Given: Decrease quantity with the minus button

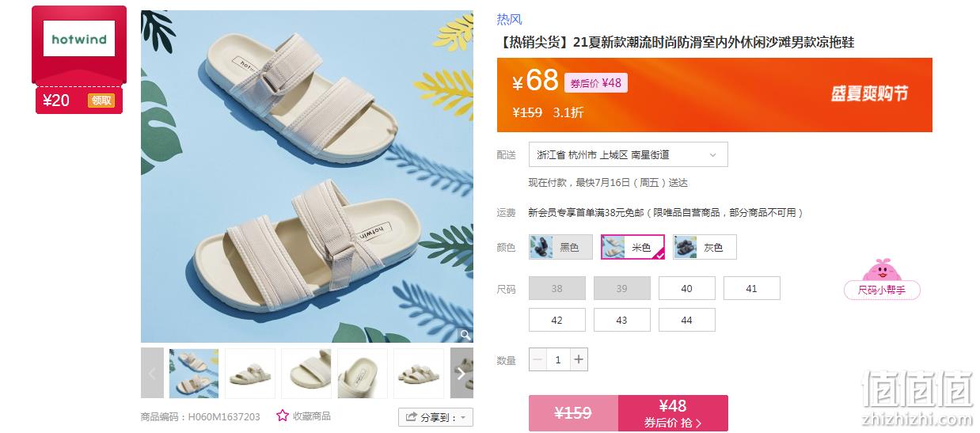Looking at the screenshot, I should [x=538, y=359].
